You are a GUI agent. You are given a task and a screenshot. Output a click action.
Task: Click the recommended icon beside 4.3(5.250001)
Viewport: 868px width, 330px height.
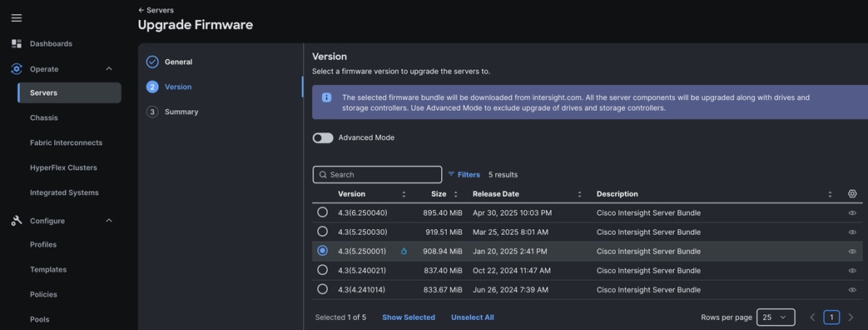pyautogui.click(x=404, y=251)
